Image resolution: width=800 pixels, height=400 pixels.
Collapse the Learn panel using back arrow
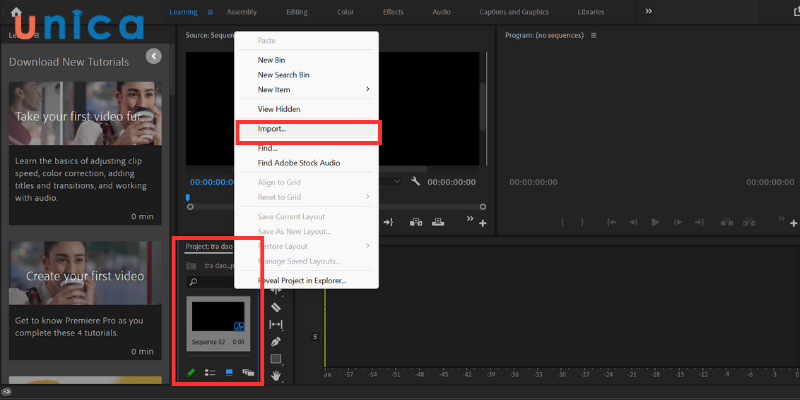click(153, 56)
